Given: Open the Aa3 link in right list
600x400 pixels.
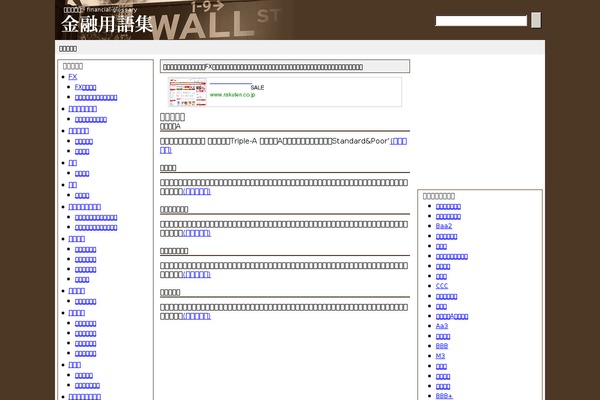Looking at the screenshot, I should pyautogui.click(x=442, y=326).
